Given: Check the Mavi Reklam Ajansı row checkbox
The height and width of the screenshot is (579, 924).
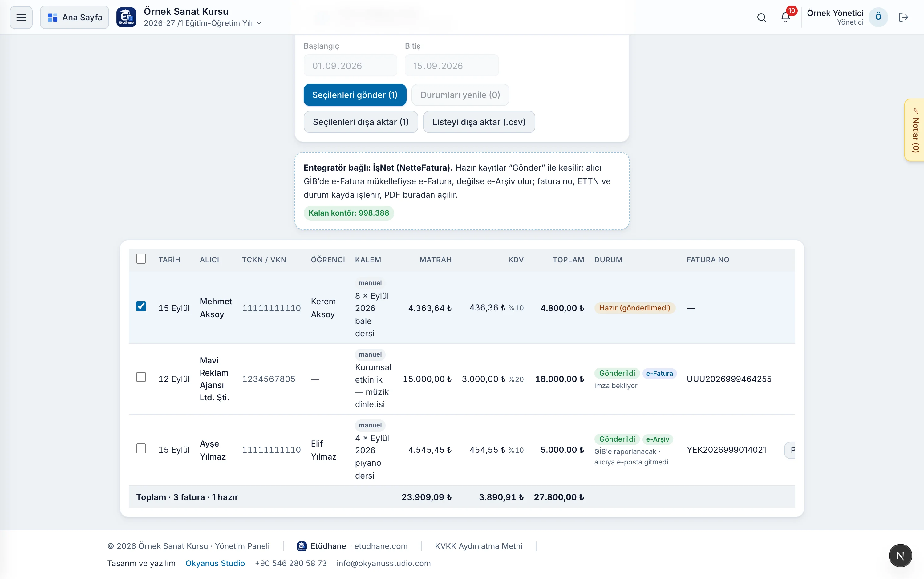Looking at the screenshot, I should click(x=141, y=377).
